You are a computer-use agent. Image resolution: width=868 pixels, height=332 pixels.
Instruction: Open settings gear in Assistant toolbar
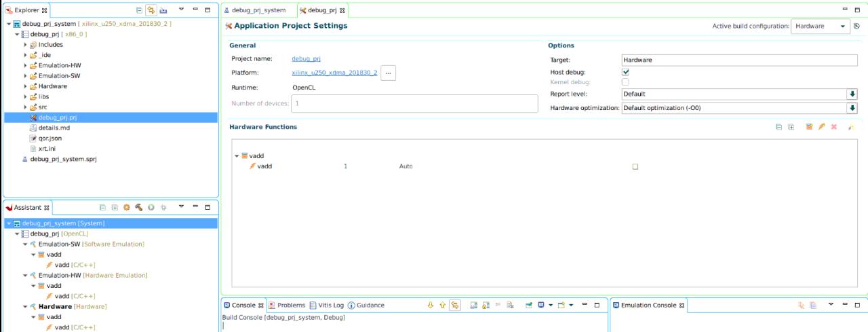(x=126, y=207)
